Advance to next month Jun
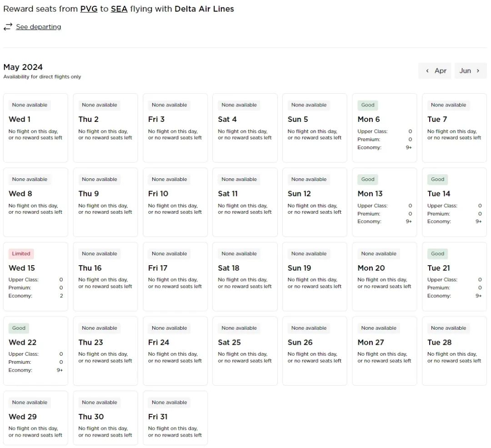The image size is (491, 448). [x=470, y=70]
